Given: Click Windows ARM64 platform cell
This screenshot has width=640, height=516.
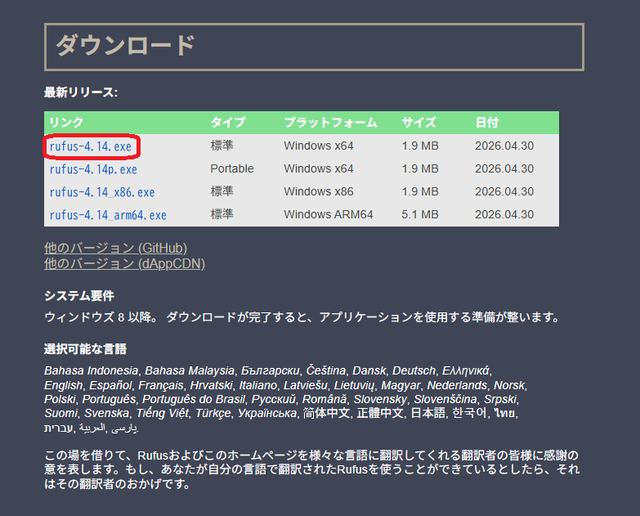Looking at the screenshot, I should [x=328, y=214].
